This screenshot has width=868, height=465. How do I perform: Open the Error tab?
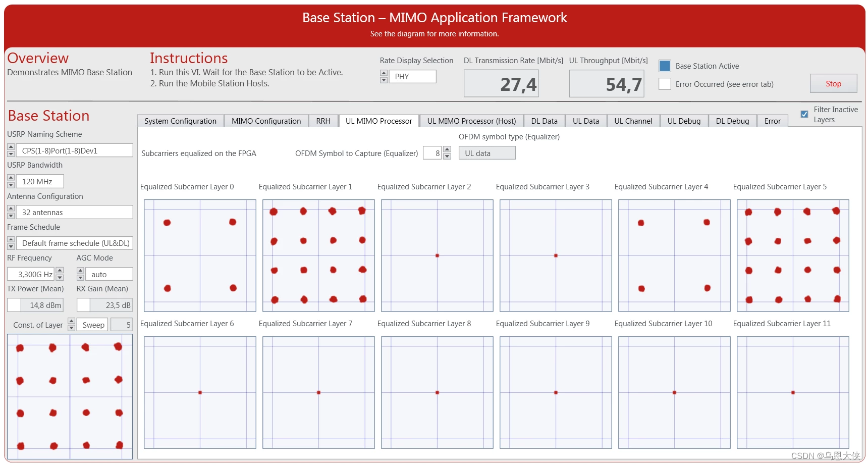tap(772, 121)
